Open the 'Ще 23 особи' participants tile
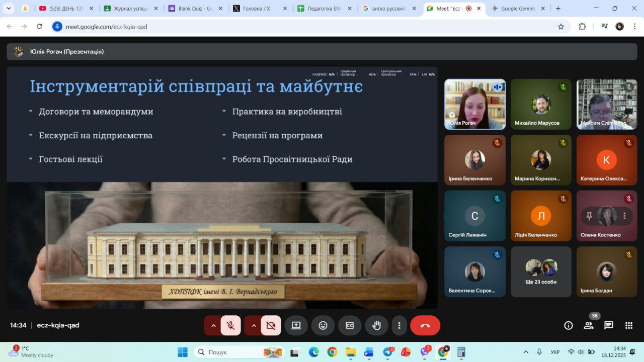644x362 pixels. coord(541,272)
